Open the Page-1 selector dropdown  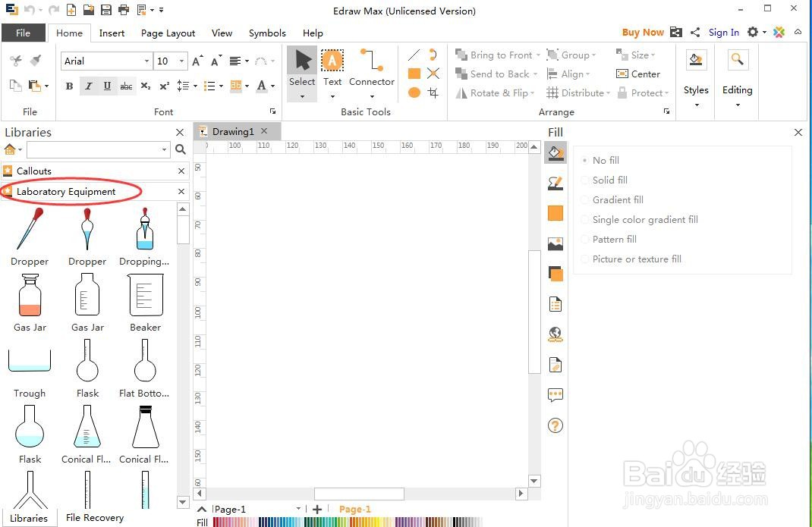pos(298,509)
